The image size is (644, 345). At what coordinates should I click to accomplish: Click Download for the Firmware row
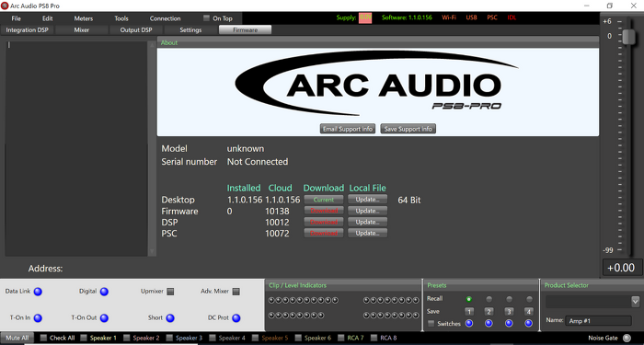324,211
